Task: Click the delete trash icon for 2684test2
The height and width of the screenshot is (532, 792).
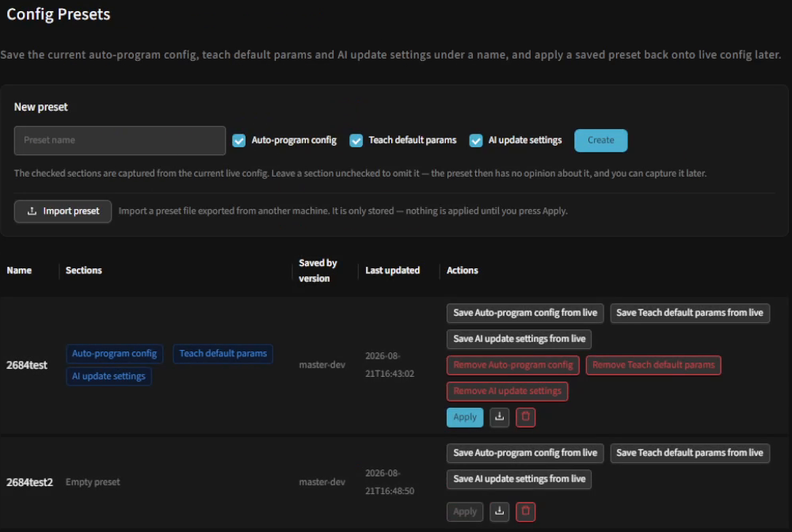Action: pyautogui.click(x=525, y=511)
